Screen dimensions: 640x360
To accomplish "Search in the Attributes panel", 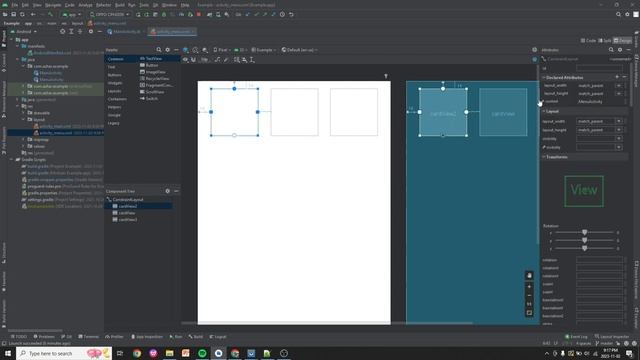I will [x=611, y=50].
